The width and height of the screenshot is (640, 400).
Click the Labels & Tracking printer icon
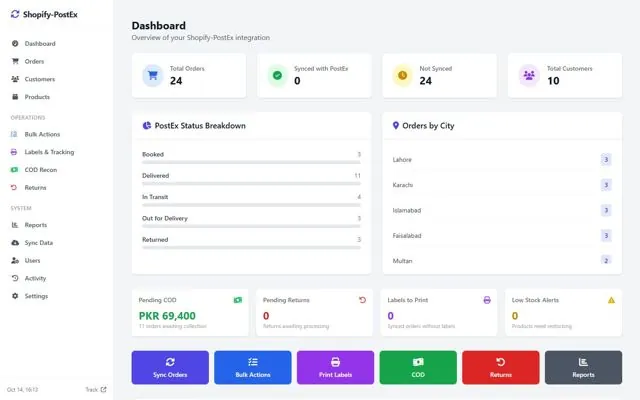pos(14,152)
